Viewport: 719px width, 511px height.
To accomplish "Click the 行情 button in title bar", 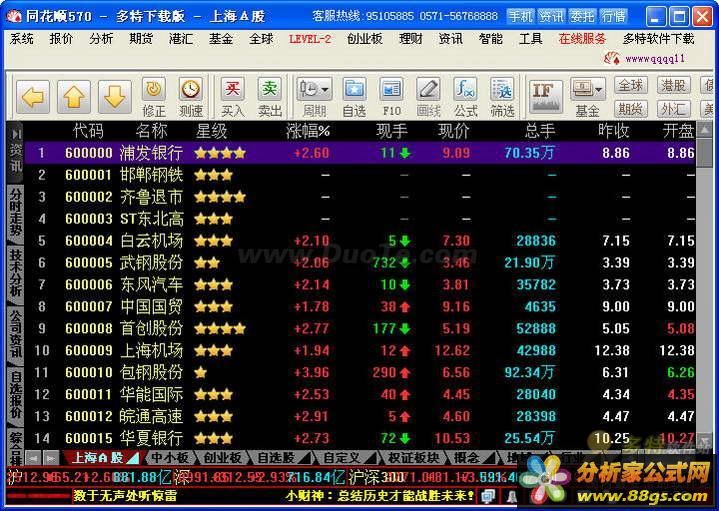I will tap(614, 17).
